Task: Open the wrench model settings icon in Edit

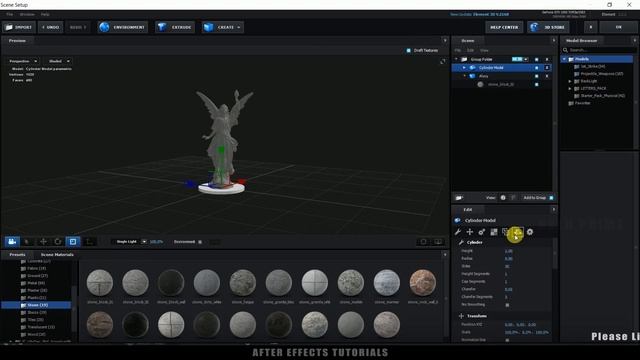Action: (458, 232)
